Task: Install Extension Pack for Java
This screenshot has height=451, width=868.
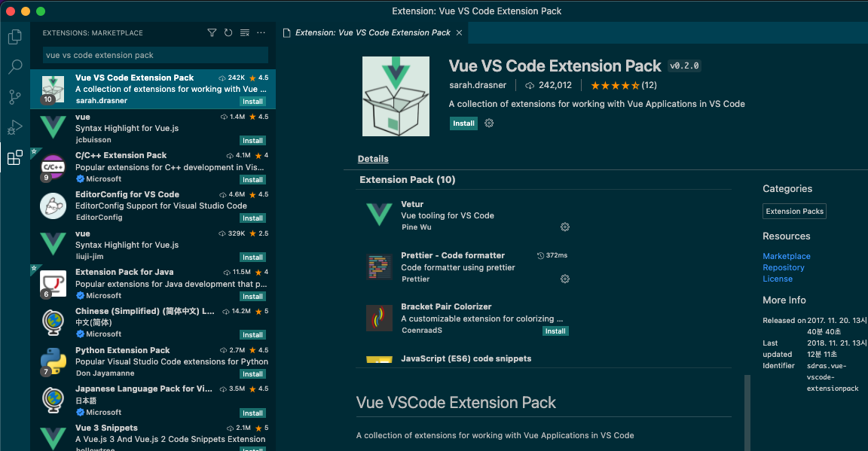Action: (252, 297)
